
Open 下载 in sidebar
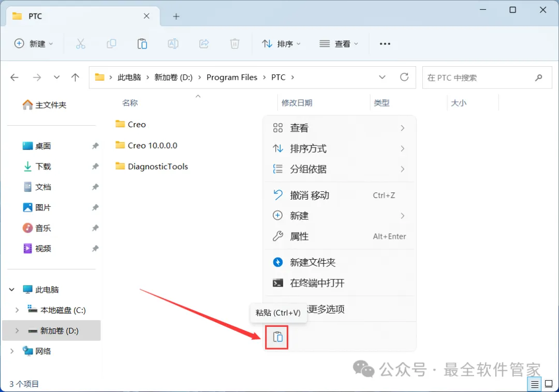37,167
